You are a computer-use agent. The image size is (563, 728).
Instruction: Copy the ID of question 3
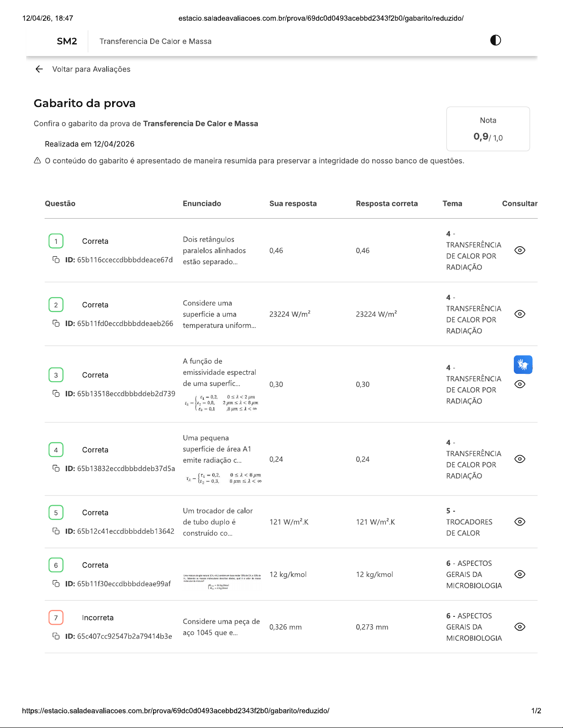(x=56, y=394)
